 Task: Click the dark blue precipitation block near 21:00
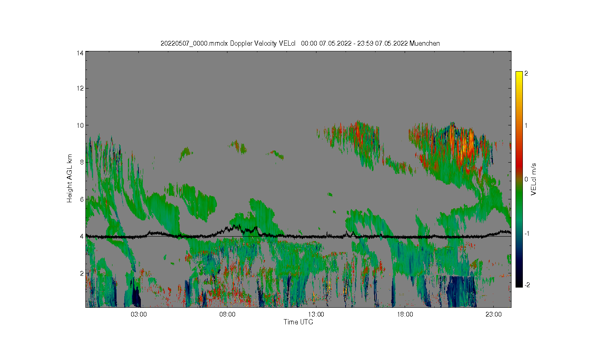[x=462, y=291]
